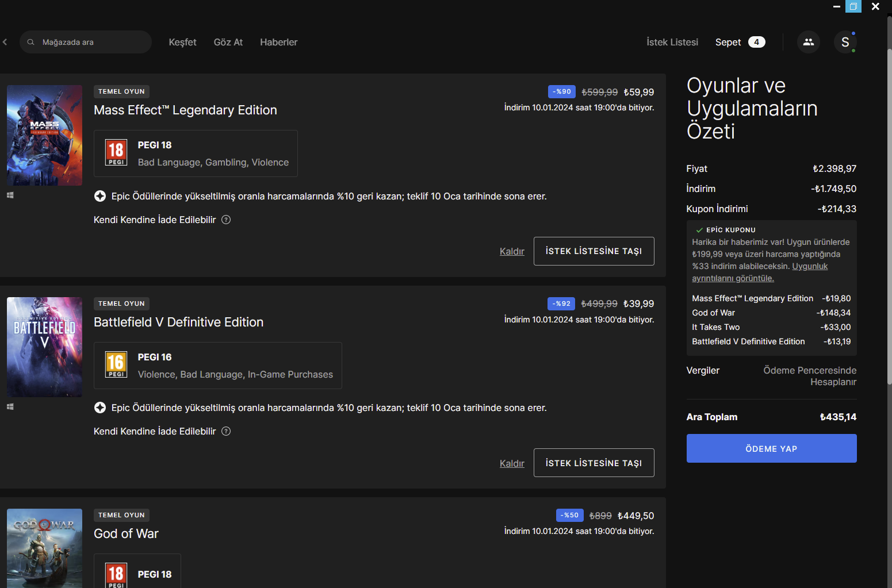Click the ÖDEME YAP checkout button

coord(772,448)
